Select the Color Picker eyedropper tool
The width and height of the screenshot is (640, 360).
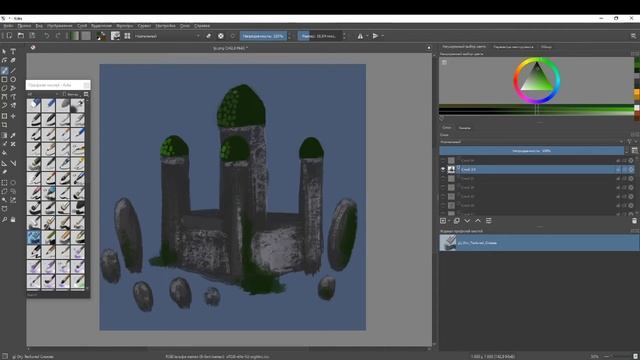[13, 135]
